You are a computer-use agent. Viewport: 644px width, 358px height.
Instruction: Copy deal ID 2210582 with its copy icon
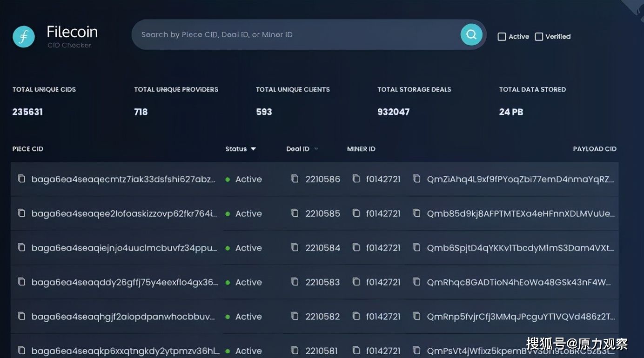(x=295, y=316)
